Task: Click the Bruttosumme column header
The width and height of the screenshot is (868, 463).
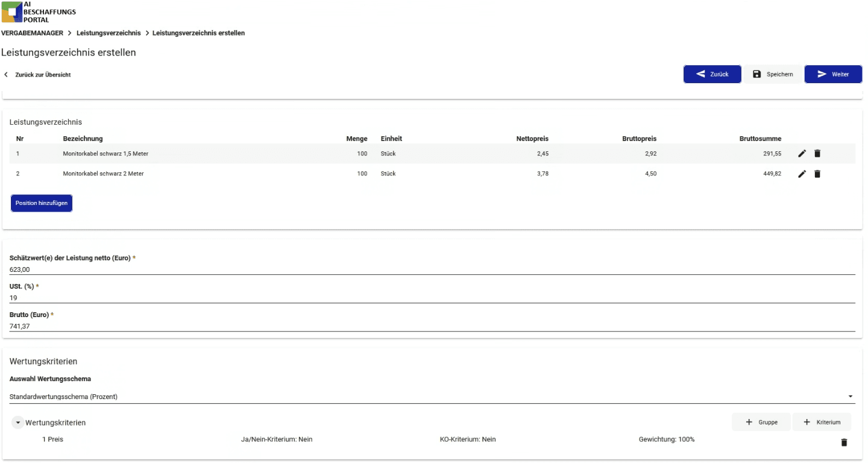Action: [760, 139]
